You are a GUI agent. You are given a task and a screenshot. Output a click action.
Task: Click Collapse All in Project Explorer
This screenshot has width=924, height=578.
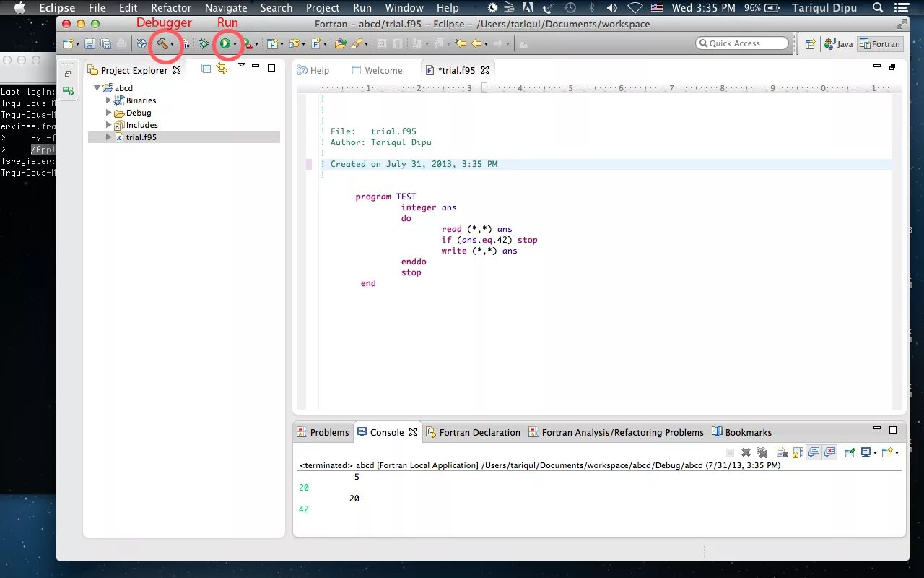(x=206, y=68)
